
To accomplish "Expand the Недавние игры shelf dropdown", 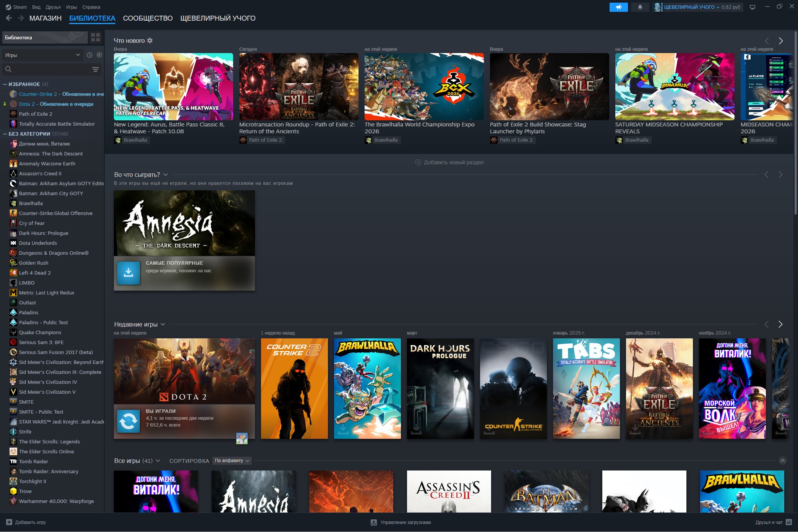I will coord(163,324).
